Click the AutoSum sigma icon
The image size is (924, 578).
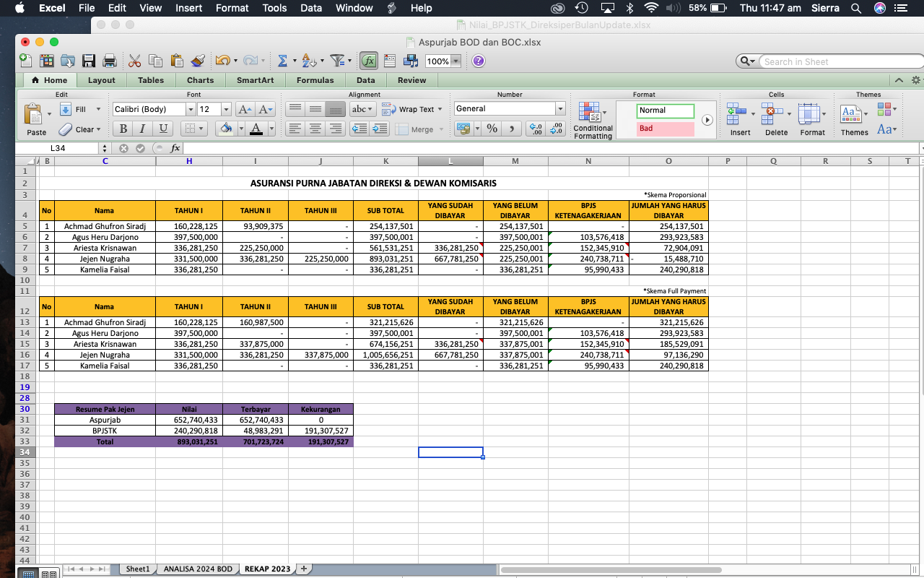click(282, 61)
